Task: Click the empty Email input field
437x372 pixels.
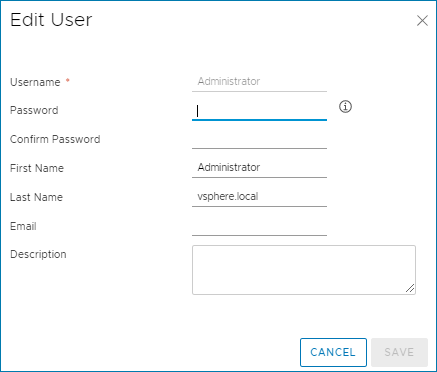Action: tap(259, 226)
